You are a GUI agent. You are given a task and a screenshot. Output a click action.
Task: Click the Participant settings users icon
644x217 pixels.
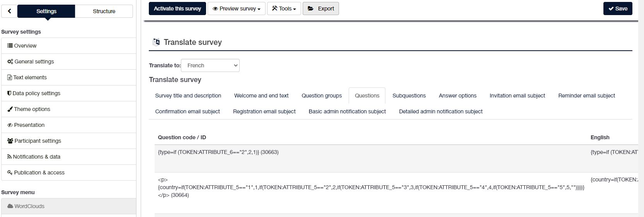pos(10,141)
